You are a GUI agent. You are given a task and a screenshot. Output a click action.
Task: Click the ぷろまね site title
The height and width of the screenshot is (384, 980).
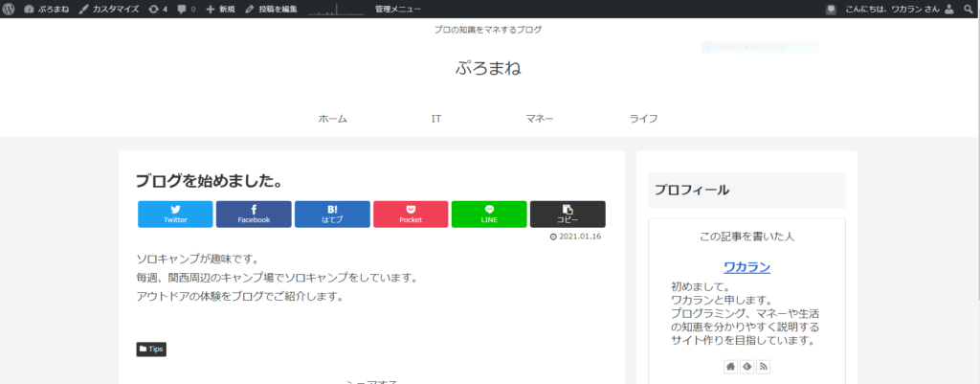pyautogui.click(x=488, y=68)
